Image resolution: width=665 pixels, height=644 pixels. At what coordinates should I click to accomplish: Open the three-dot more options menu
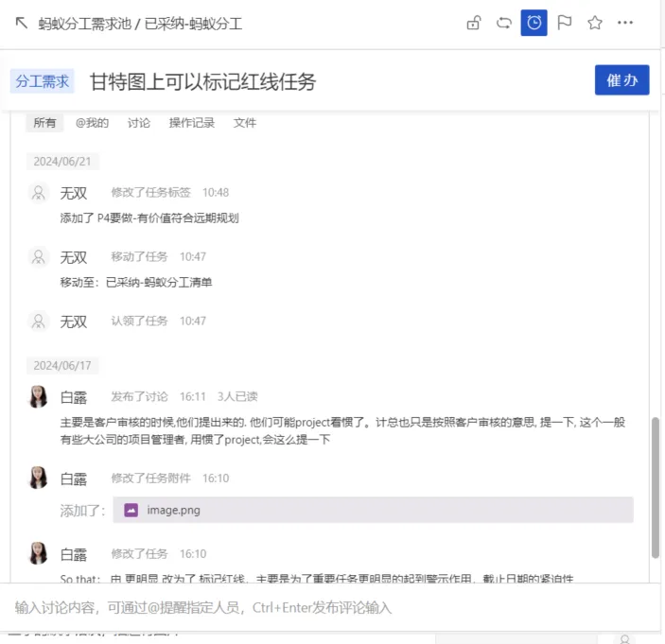click(x=625, y=23)
